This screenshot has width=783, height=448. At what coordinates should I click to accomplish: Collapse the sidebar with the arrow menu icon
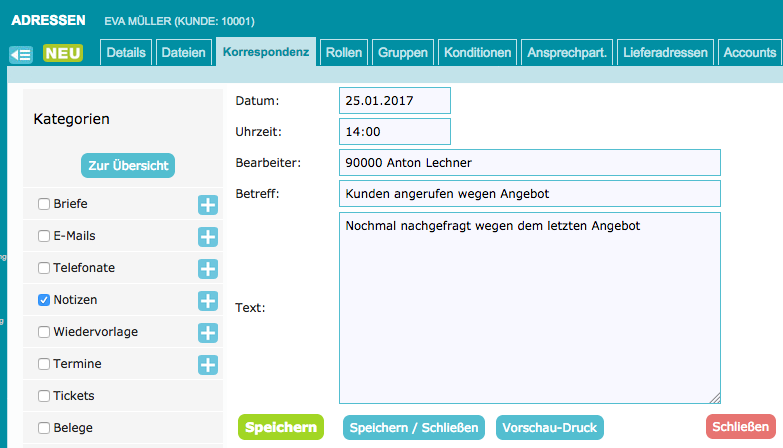click(21, 54)
